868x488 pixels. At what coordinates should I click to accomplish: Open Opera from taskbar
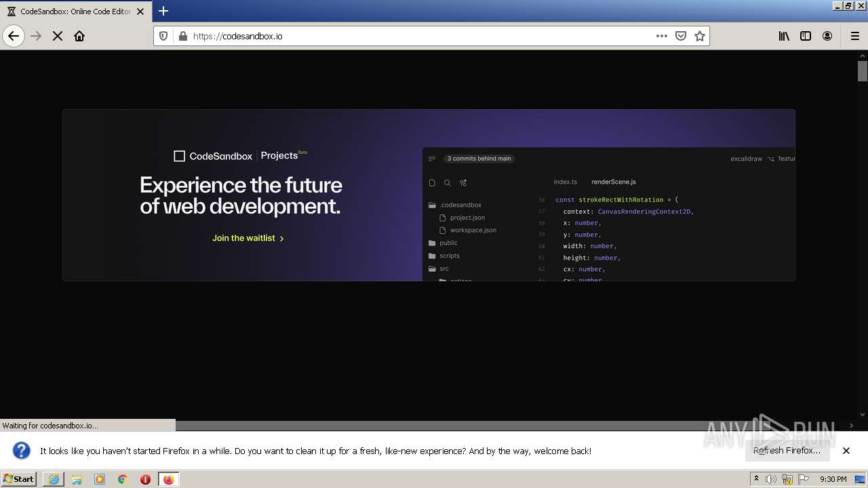(x=145, y=479)
